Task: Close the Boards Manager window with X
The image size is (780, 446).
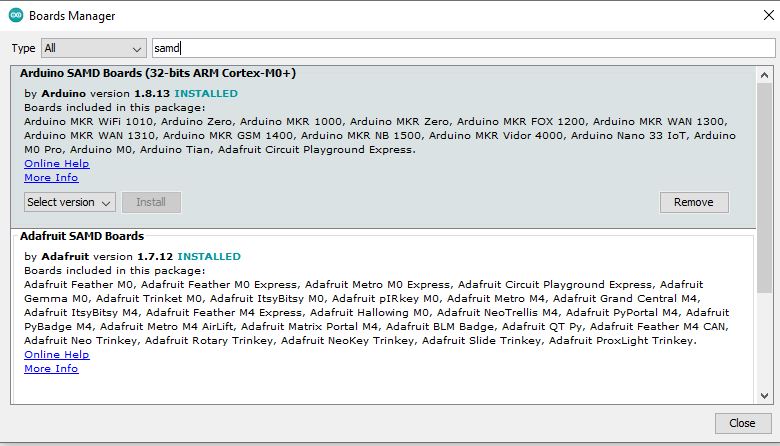Action: [x=769, y=15]
